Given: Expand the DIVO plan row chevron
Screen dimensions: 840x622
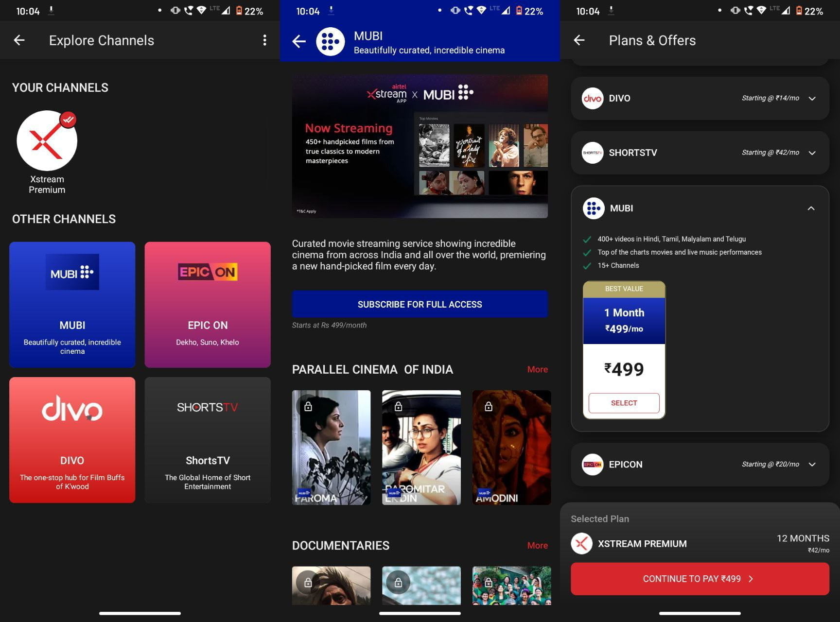Looking at the screenshot, I should [812, 99].
